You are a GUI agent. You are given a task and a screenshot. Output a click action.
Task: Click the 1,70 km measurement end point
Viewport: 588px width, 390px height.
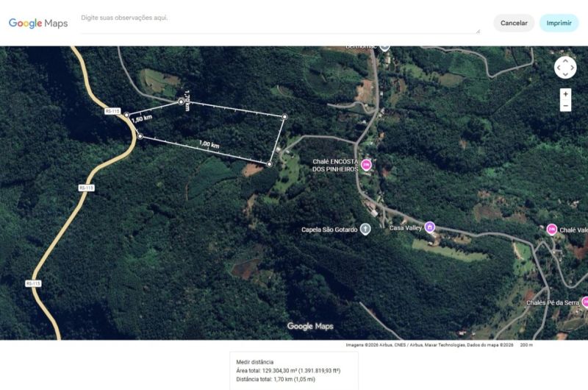point(181,102)
